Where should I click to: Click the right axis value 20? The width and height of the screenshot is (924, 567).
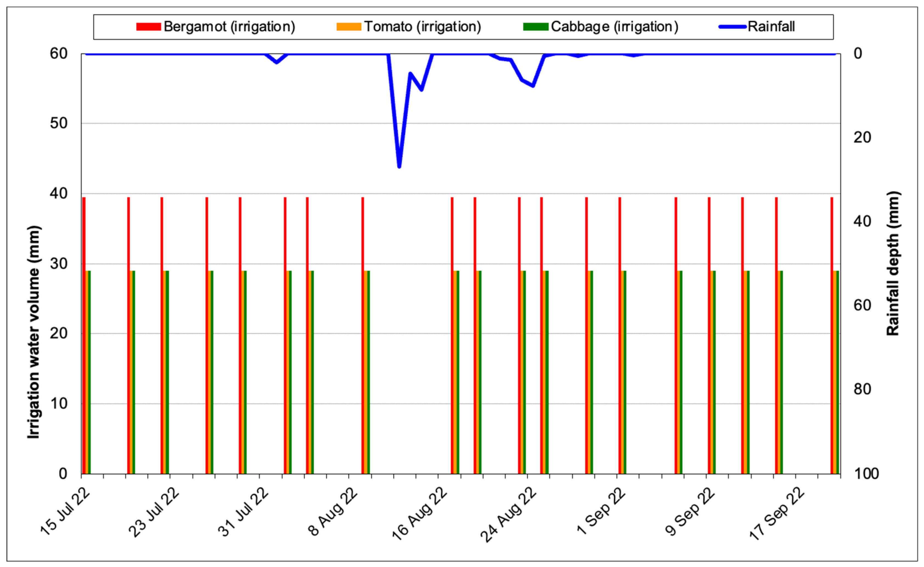(x=863, y=138)
